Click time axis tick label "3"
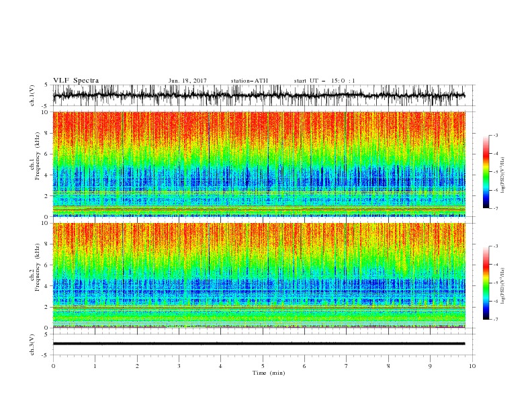 [x=179, y=366]
